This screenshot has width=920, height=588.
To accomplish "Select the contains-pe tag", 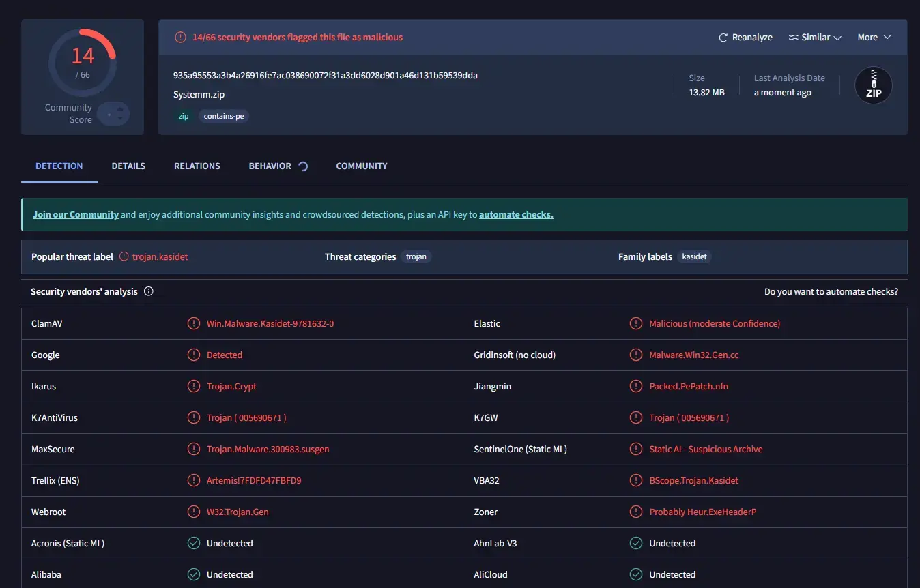I will (x=224, y=116).
